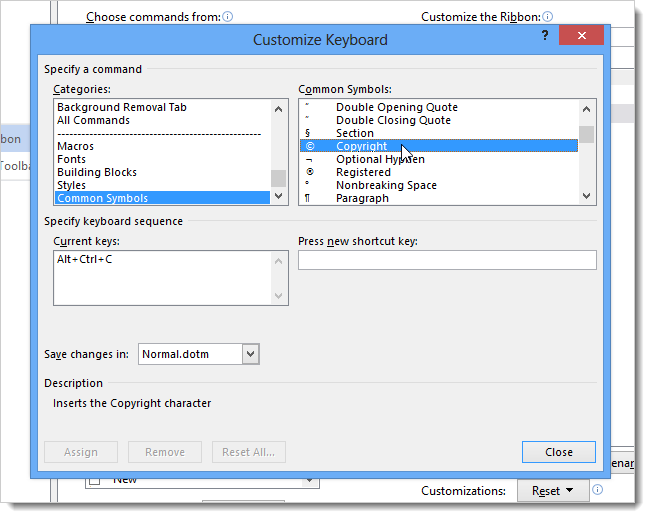Choose Double Opening Quote symbol
Image resolution: width=650 pixels, height=518 pixels.
pos(439,107)
